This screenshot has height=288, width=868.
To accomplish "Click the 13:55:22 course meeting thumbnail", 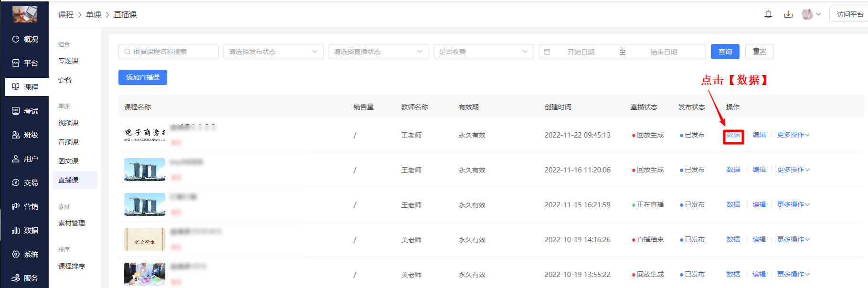I will click(145, 274).
